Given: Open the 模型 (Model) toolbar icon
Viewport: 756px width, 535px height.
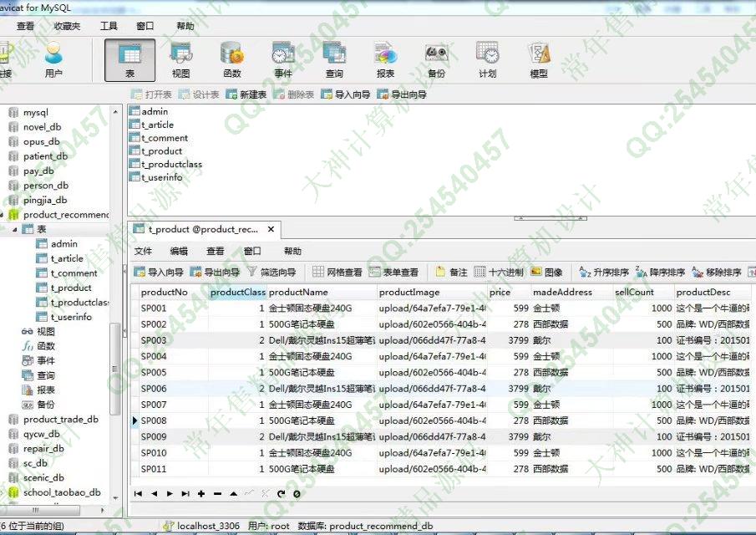Looking at the screenshot, I should (539, 60).
